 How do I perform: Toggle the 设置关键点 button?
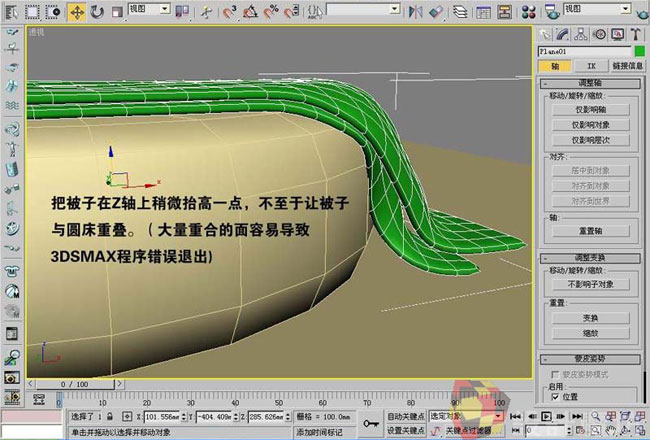405,431
